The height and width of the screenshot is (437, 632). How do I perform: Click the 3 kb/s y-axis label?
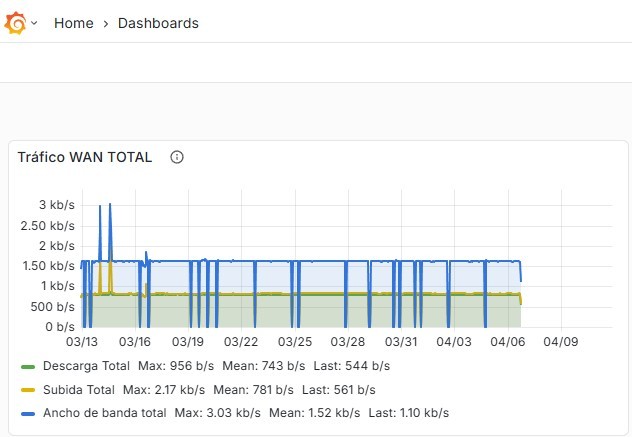pos(57,205)
